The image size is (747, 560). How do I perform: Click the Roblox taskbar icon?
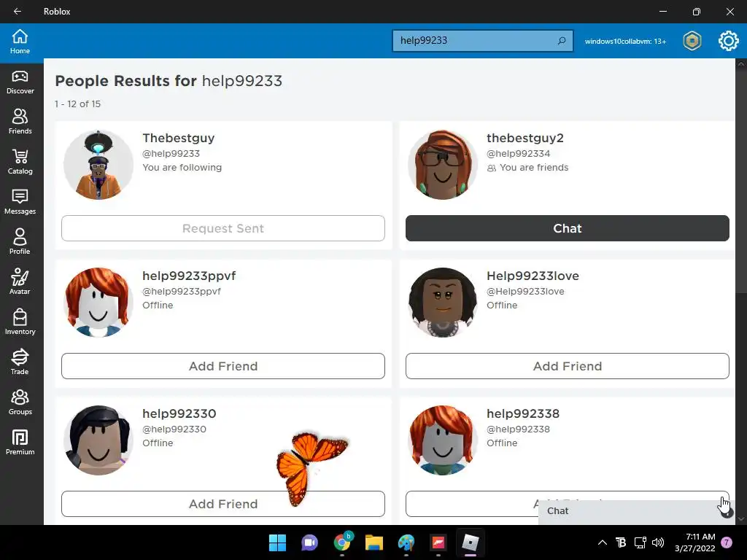(471, 542)
